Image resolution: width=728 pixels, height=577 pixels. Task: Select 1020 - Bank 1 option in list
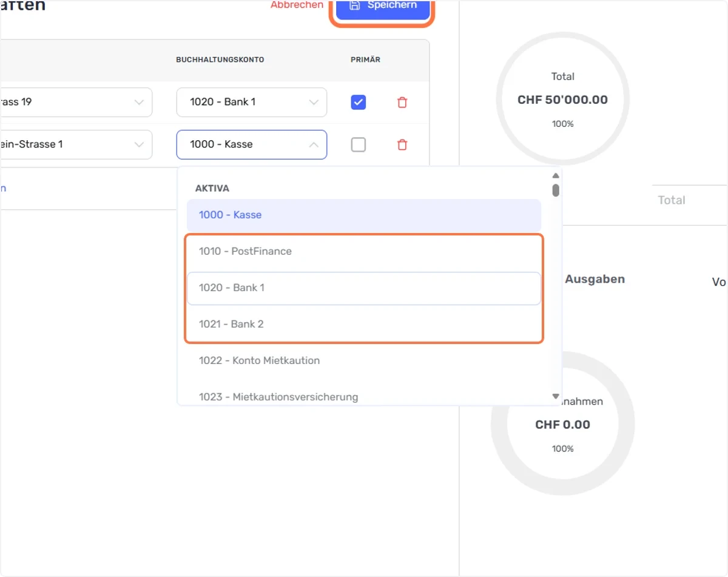[x=364, y=288]
